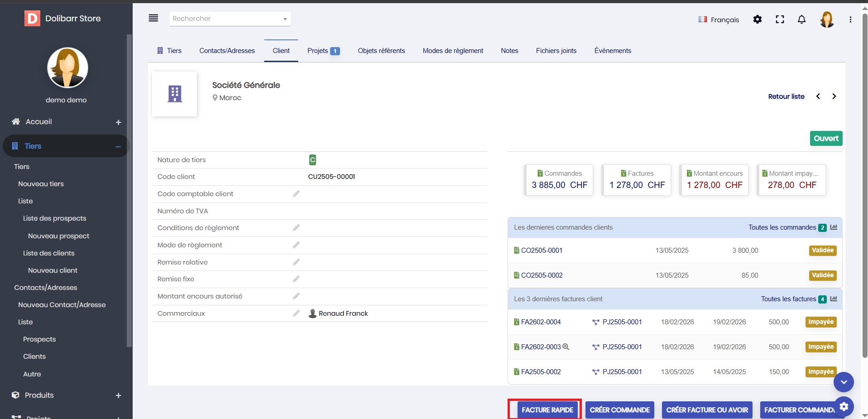Image resolution: width=868 pixels, height=419 pixels.
Task: Open Toutes les commandes link
Action: [782, 227]
